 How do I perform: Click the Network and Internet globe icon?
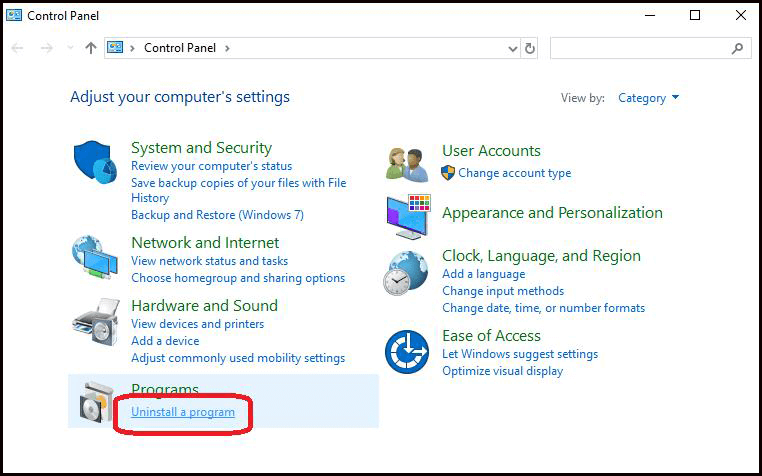[95, 257]
